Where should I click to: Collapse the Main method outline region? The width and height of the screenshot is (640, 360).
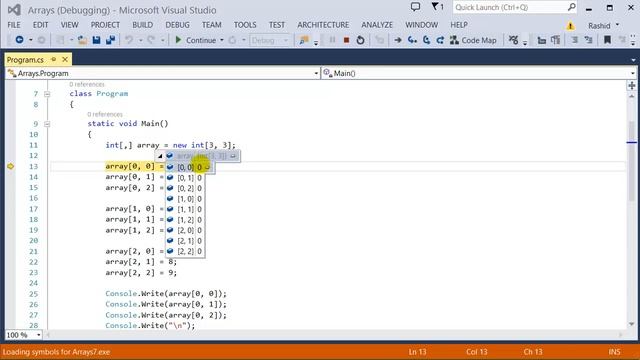pos(47,124)
